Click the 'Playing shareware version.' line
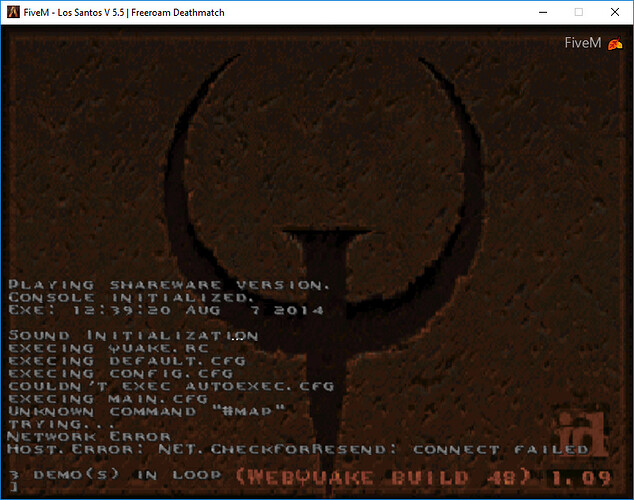634x500 pixels. pyautogui.click(x=169, y=285)
